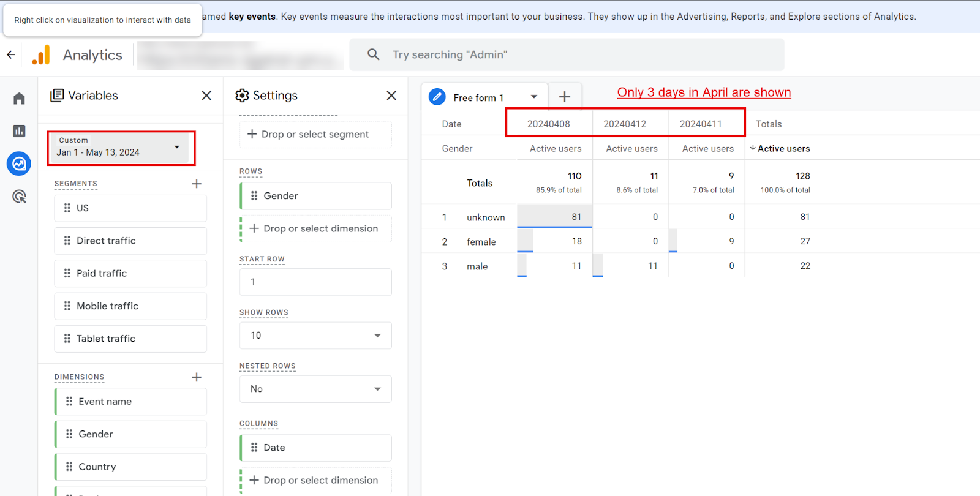Select the Free form 1 tab
980x496 pixels.
click(478, 97)
